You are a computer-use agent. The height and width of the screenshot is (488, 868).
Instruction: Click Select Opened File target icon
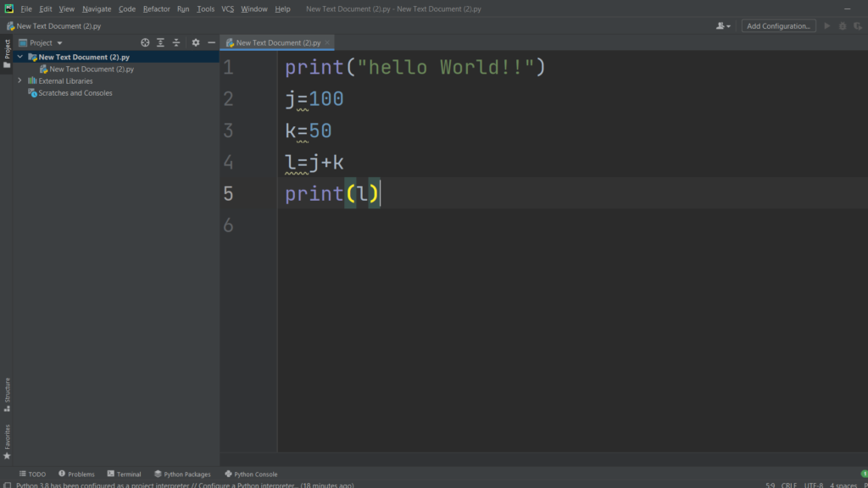pyautogui.click(x=145, y=42)
